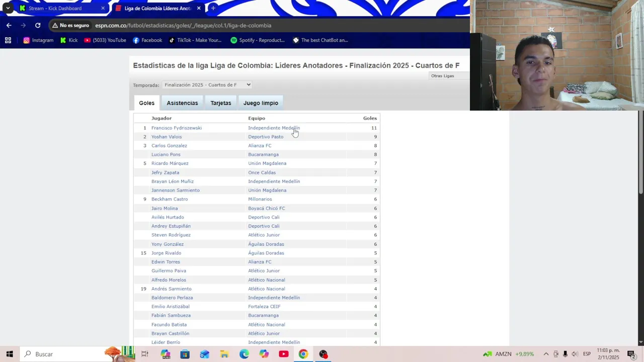Screen dimensions: 644x362
Task: Open Google Chrome from the taskbar
Action: (303, 354)
